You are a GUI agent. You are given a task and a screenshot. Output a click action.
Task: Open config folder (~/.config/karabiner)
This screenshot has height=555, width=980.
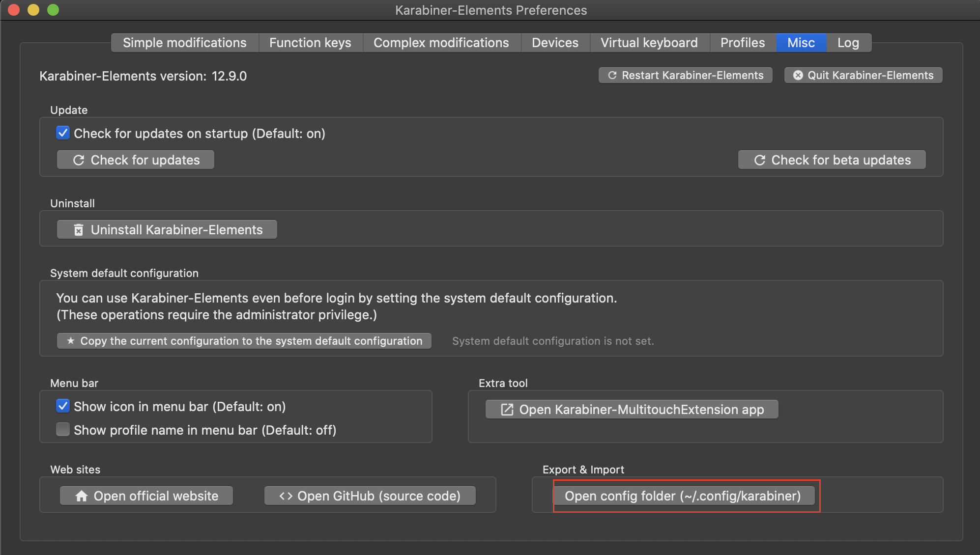[683, 496]
